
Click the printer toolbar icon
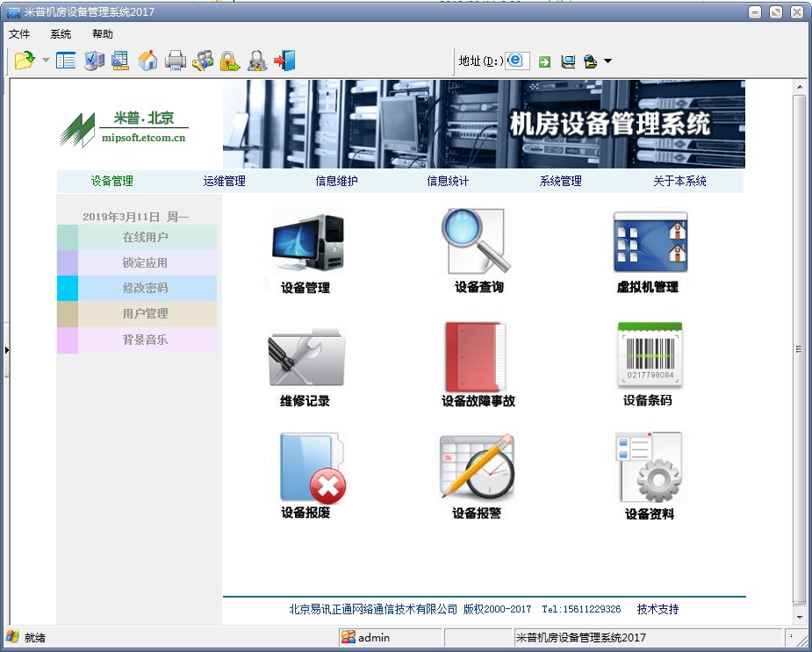tap(175, 61)
